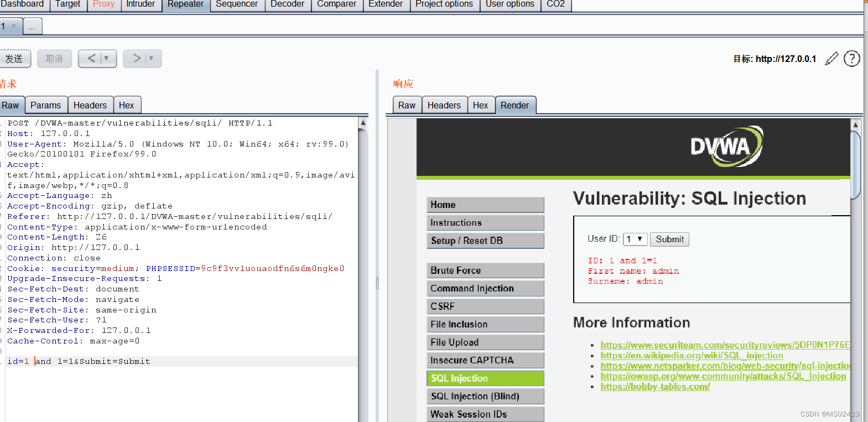
Task: Open the SQL Injection (Blind) page
Action: click(485, 396)
